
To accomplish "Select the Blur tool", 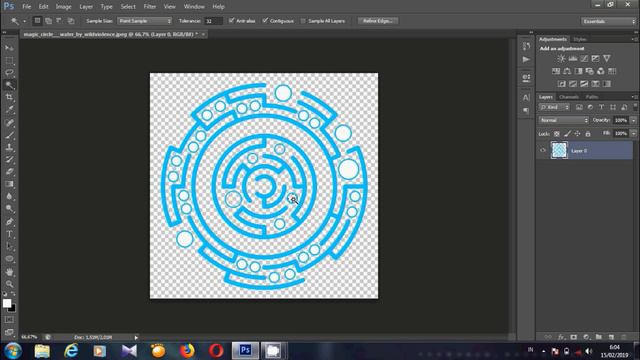I will [9, 196].
